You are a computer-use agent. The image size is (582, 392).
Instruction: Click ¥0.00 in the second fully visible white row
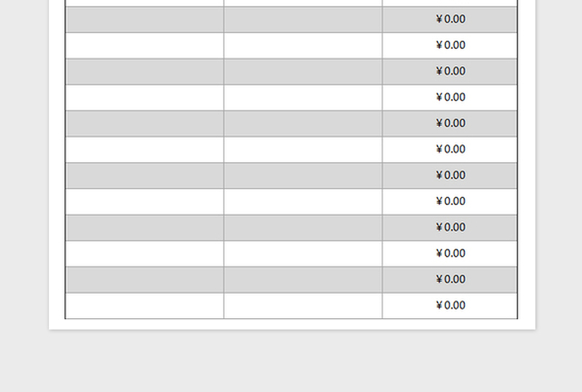click(450, 97)
